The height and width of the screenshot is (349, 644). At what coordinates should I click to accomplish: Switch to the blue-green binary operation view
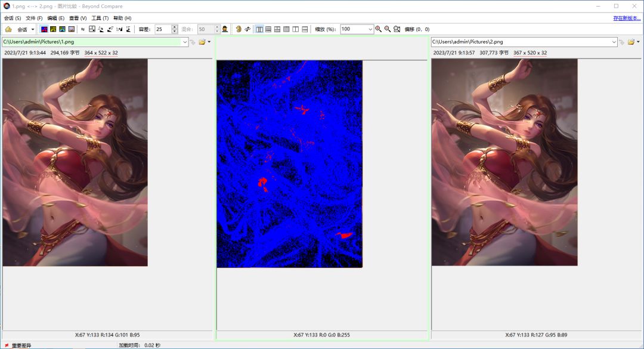[63, 29]
